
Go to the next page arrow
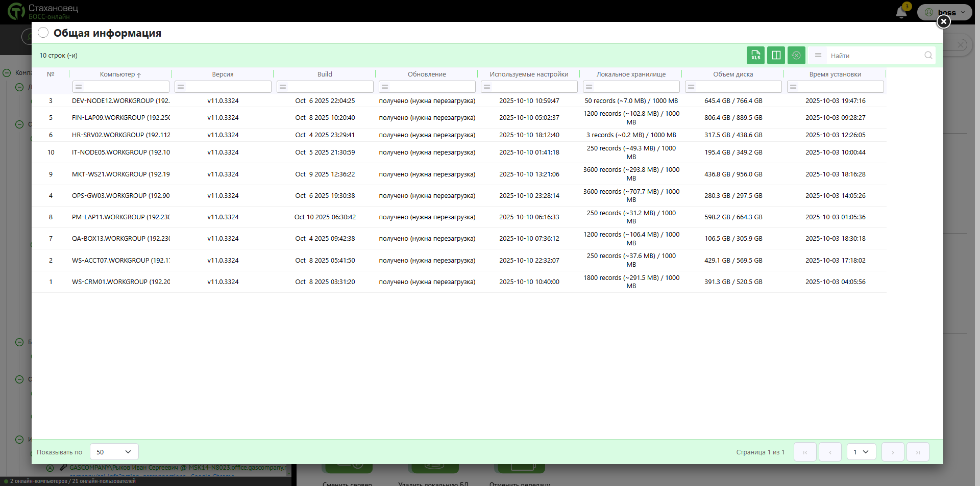point(893,452)
